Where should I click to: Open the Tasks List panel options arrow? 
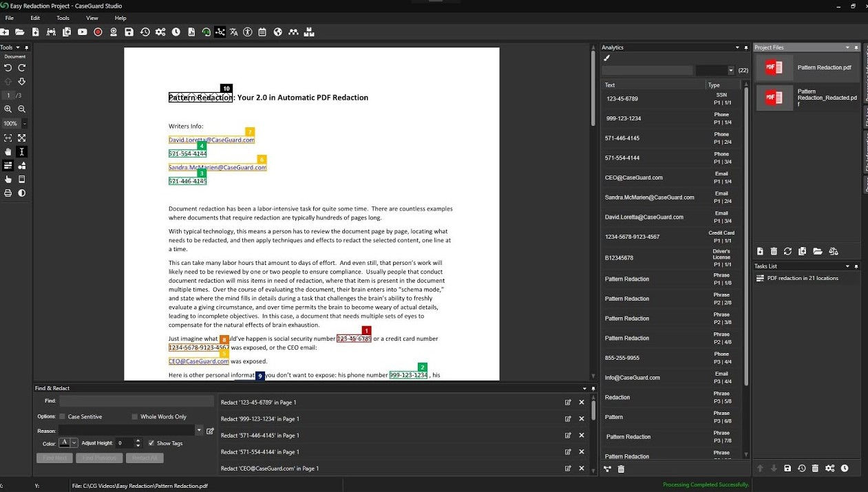848,266
